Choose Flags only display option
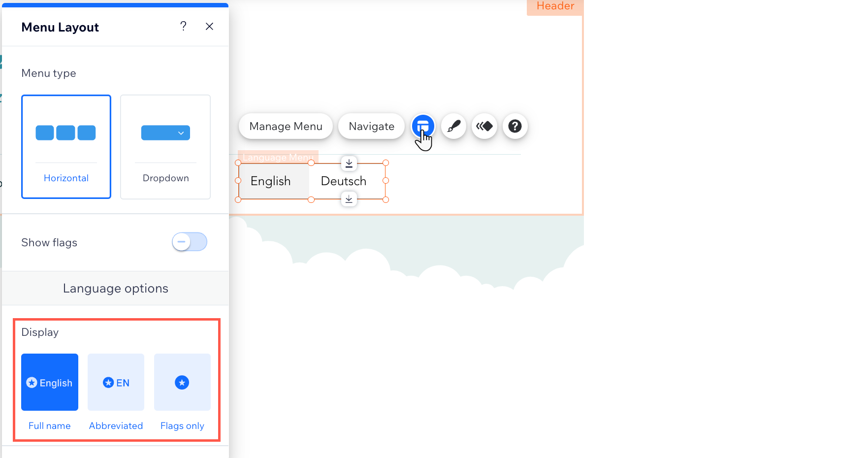The height and width of the screenshot is (458, 868). (182, 382)
